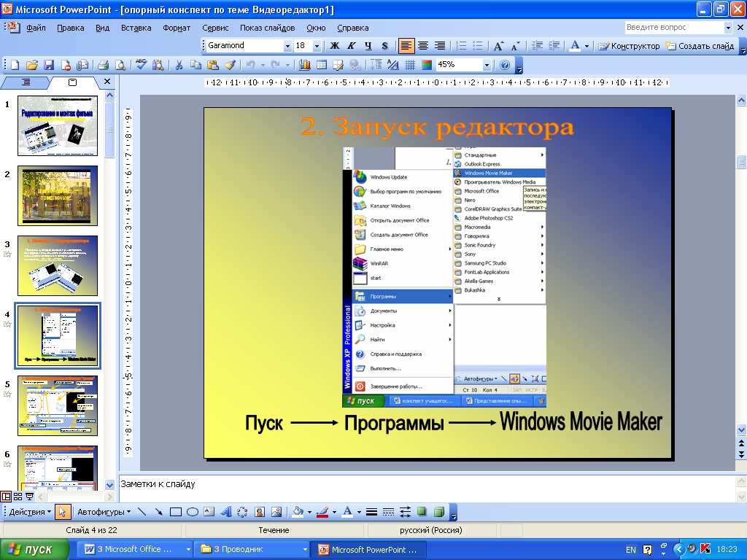Toggle color/grayscale view
The height and width of the screenshot is (560, 747).
[427, 65]
